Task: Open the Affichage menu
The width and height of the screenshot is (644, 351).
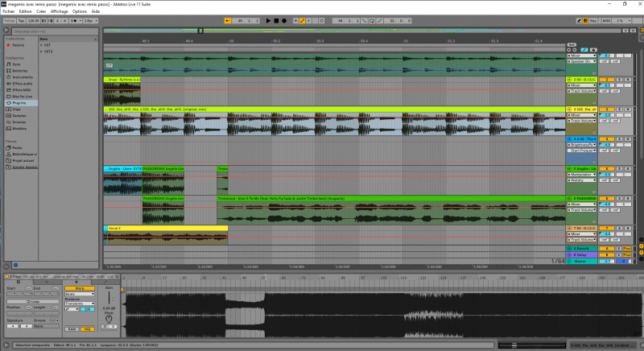Action: [60, 12]
